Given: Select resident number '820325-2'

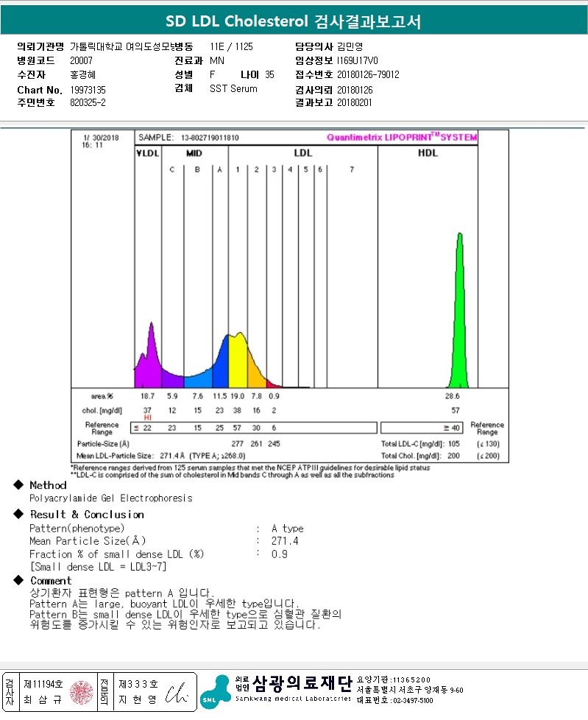Looking at the screenshot, I should (x=88, y=102).
